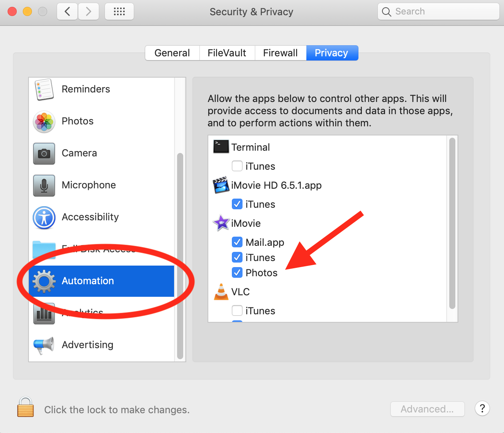Click the Camera icon in the sidebar
Screen dimensions: 504x433
(x=44, y=154)
